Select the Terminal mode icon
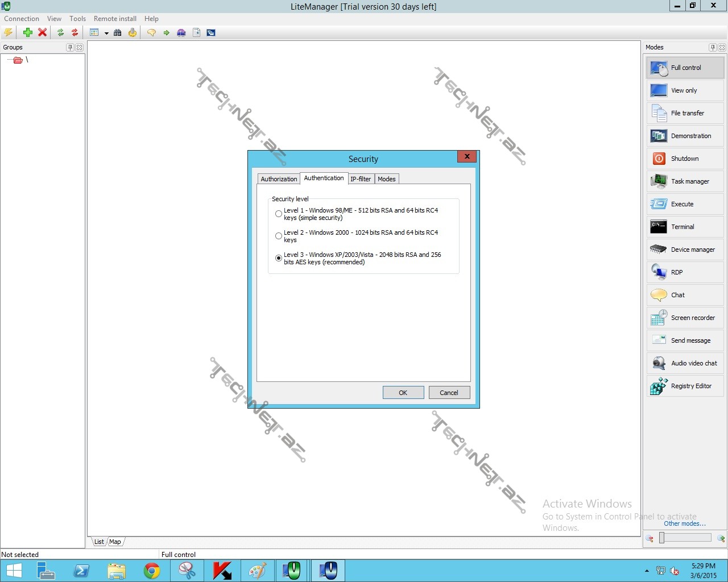The height and width of the screenshot is (582, 728). (x=659, y=227)
